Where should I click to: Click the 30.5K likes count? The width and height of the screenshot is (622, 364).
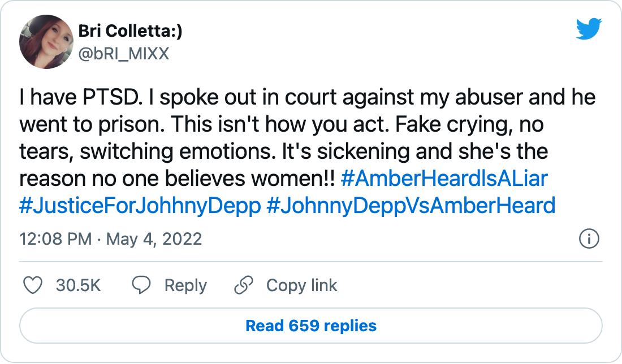[78, 285]
